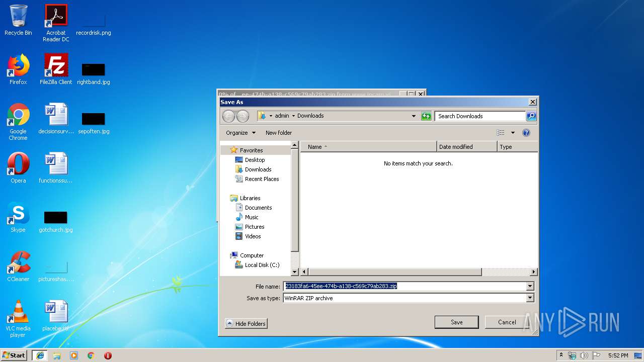Select Computer in navigation pane
Screen dimensions: 644x362
(x=252, y=255)
